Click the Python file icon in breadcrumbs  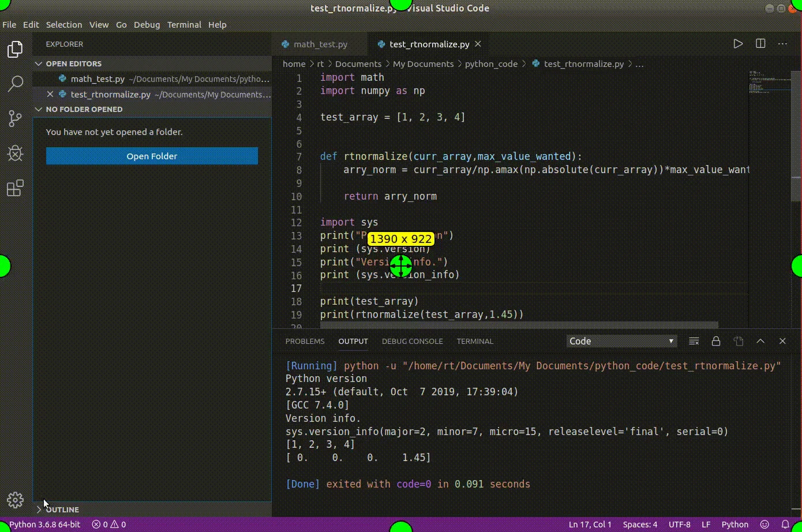tap(535, 64)
